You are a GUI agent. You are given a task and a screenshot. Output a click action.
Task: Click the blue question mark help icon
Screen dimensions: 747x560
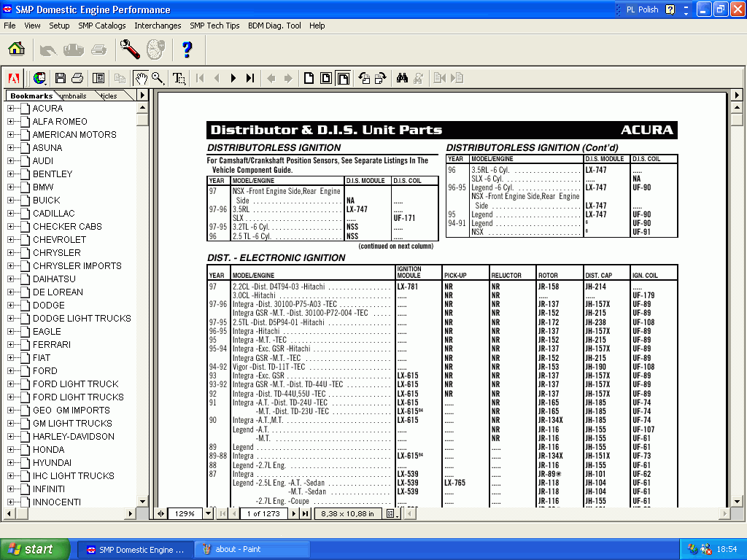[x=187, y=49]
